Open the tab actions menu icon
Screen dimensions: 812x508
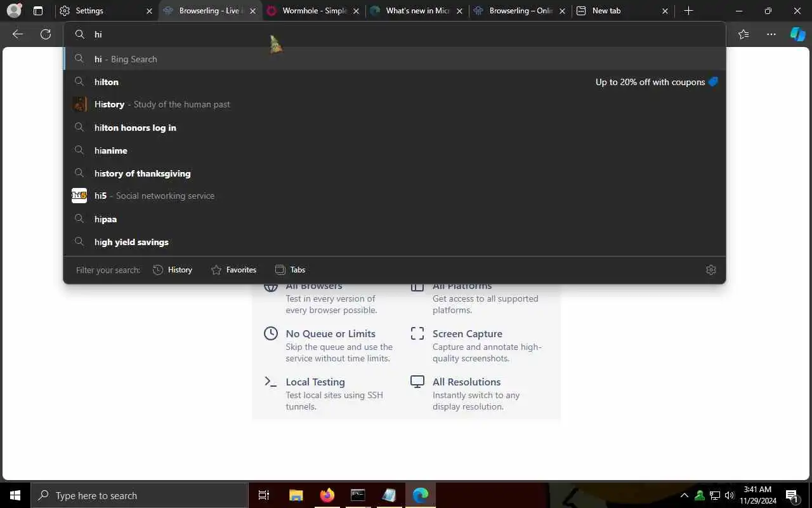[38, 11]
